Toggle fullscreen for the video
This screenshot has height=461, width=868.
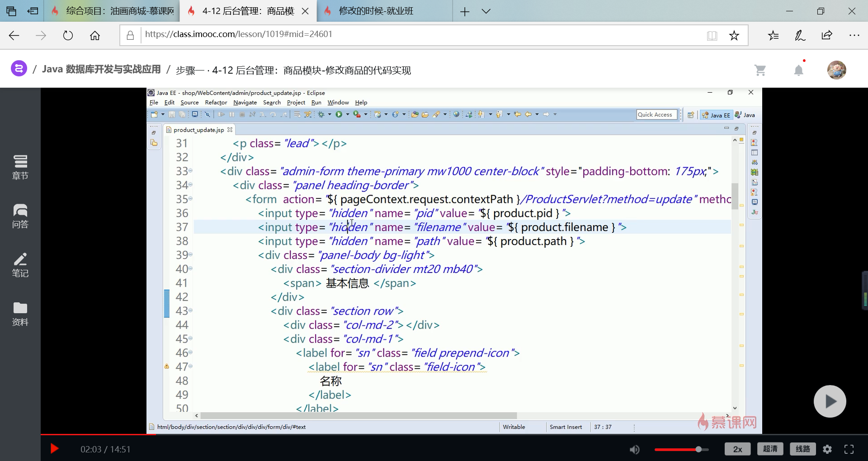pos(849,449)
